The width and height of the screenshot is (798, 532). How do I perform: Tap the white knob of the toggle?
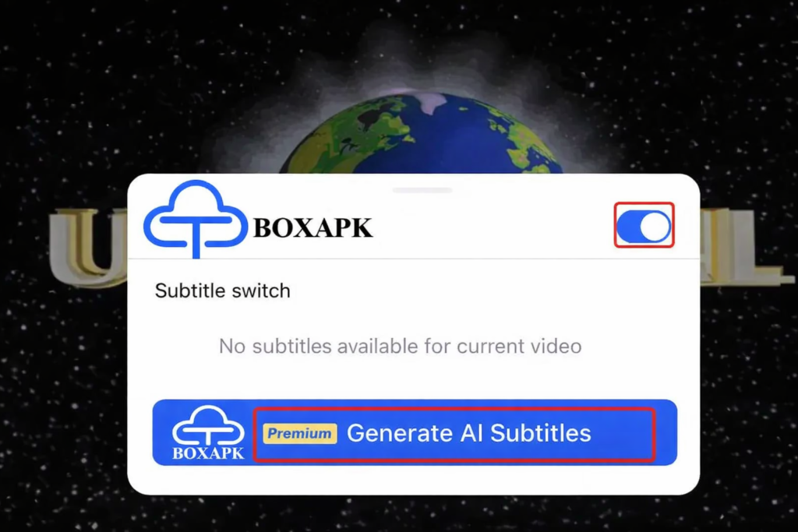pyautogui.click(x=655, y=227)
